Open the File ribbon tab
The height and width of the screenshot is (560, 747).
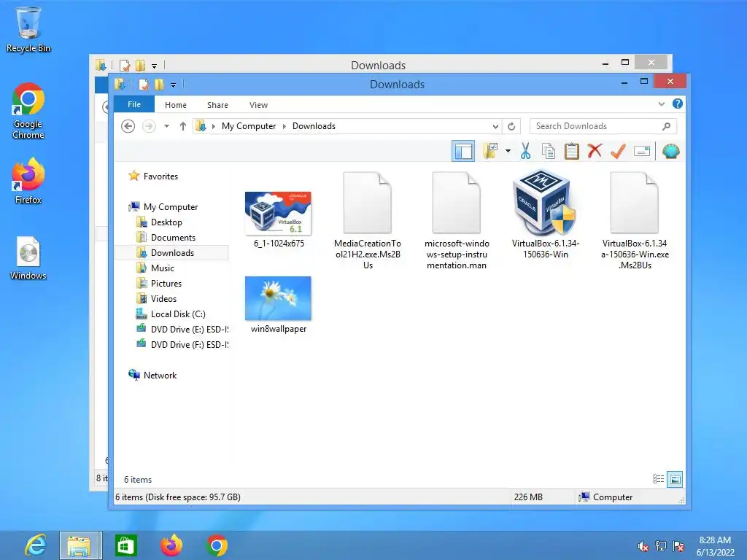click(x=134, y=104)
